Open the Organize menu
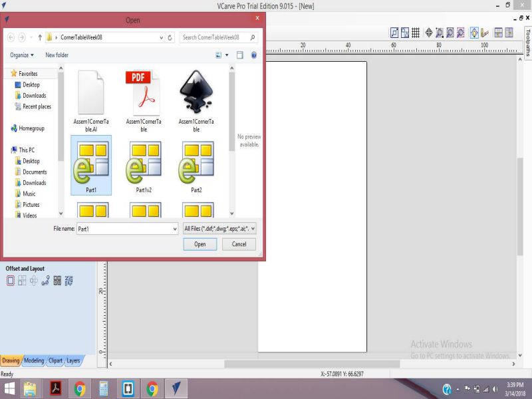The height and width of the screenshot is (399, 532). tap(22, 55)
